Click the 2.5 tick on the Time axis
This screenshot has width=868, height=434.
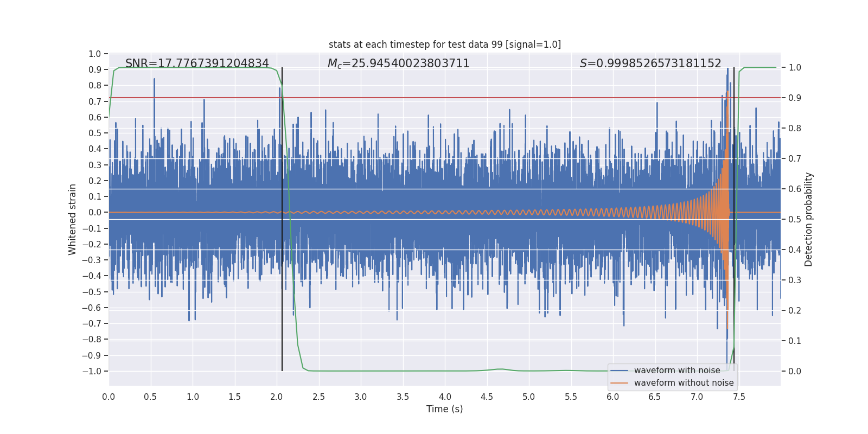tap(318, 397)
